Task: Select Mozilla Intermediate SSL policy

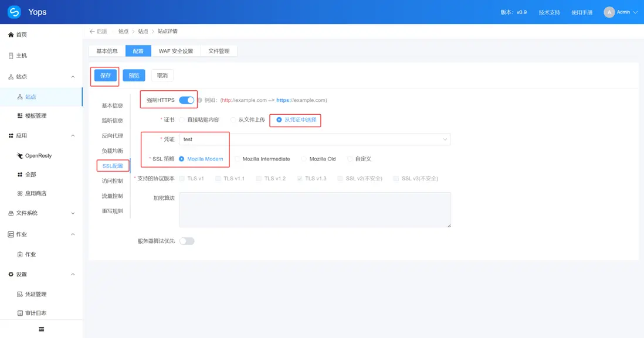Action: 262,159
